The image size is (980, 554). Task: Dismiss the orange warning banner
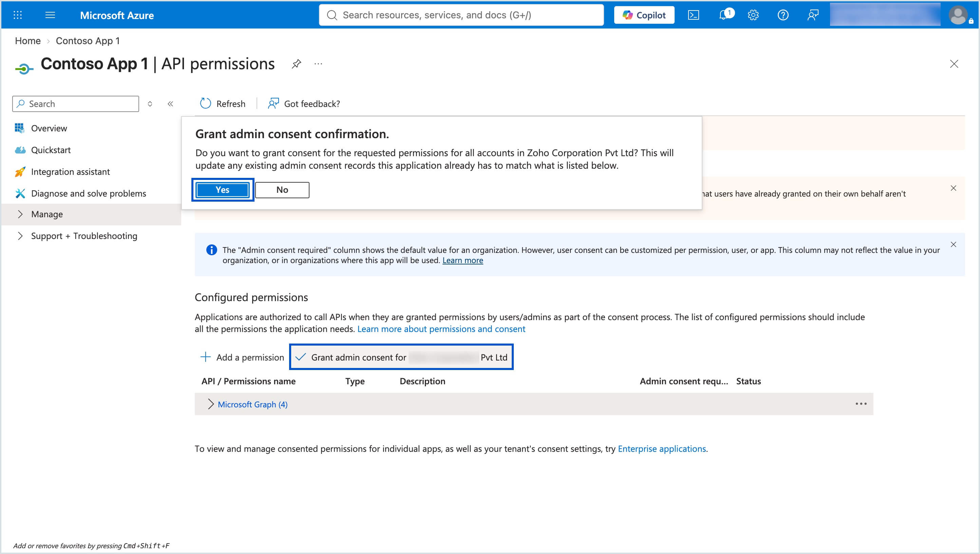tap(954, 188)
